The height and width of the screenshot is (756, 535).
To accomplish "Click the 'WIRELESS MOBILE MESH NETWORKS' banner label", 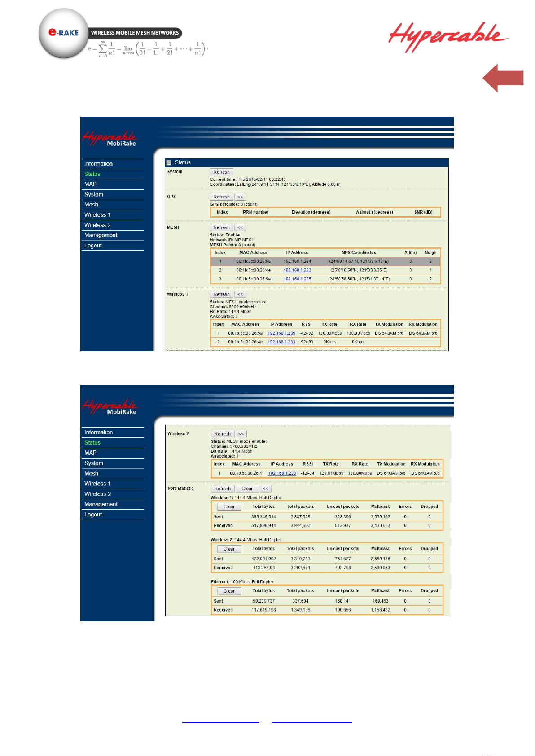I will (x=135, y=33).
